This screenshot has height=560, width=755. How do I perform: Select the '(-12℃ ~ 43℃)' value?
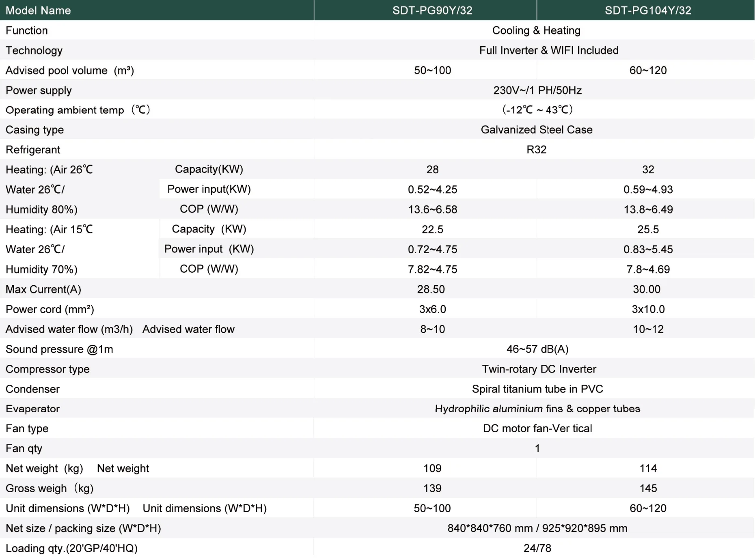pyautogui.click(x=537, y=110)
